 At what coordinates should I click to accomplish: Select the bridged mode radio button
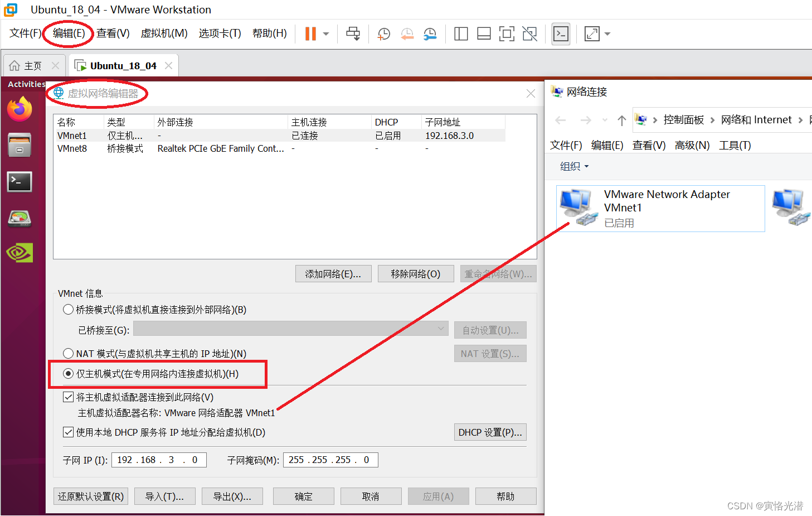69,310
